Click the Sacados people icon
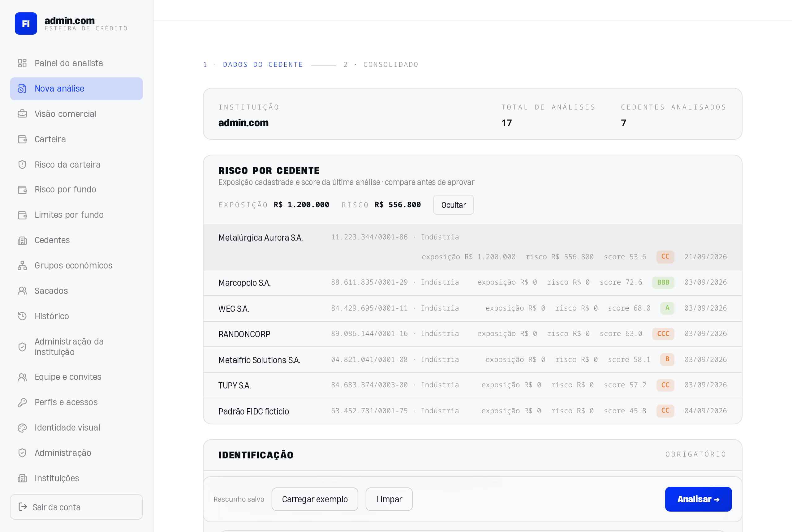This screenshot has height=532, width=792. (22, 291)
